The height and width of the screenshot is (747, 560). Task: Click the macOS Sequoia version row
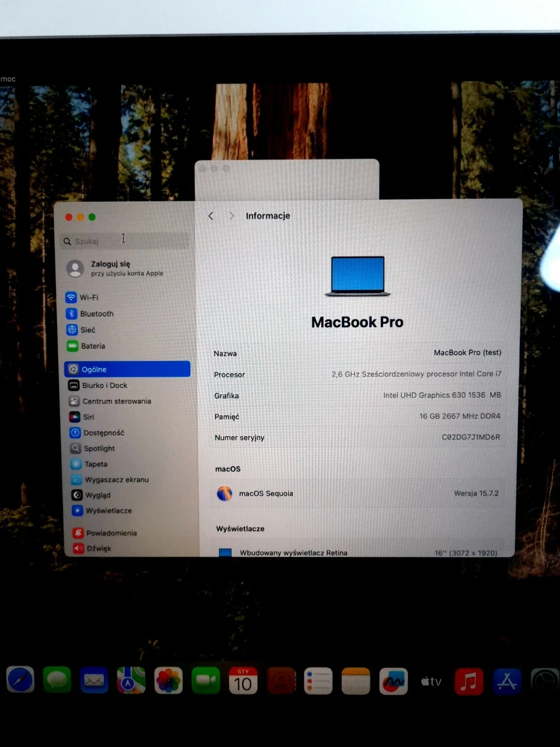(358, 493)
